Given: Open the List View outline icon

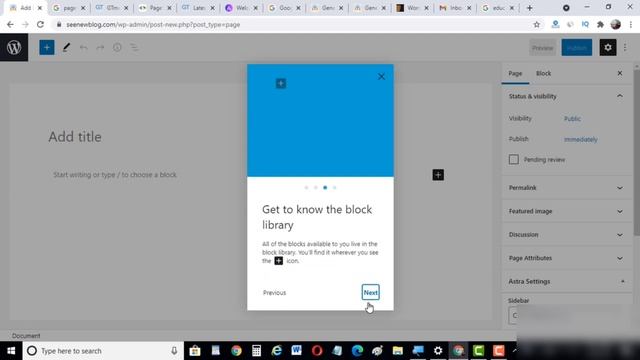Looking at the screenshot, I should click(x=134, y=48).
